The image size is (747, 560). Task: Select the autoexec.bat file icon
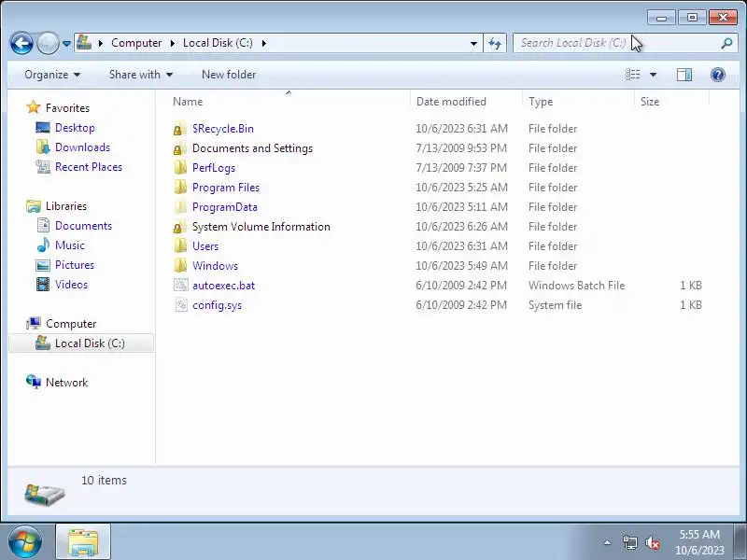[180, 286]
